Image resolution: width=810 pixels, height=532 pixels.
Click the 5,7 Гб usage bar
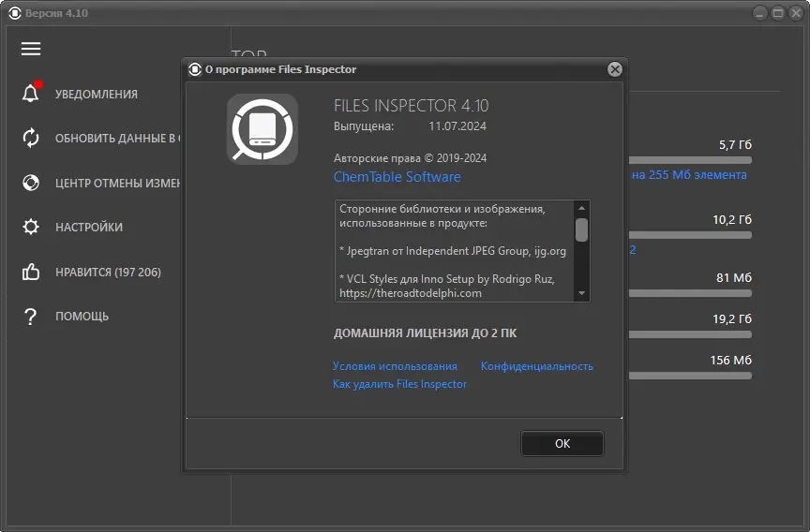691,161
